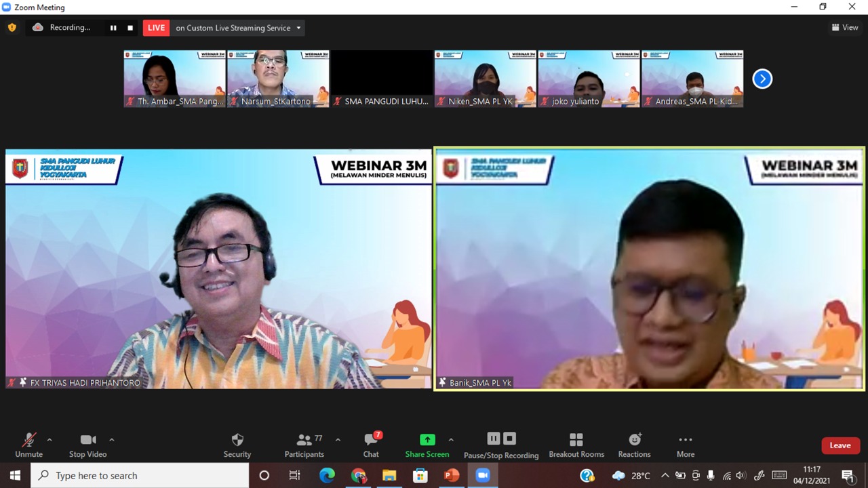868x488 pixels.
Task: Stop Video in the meeting toolbar
Action: (x=87, y=445)
